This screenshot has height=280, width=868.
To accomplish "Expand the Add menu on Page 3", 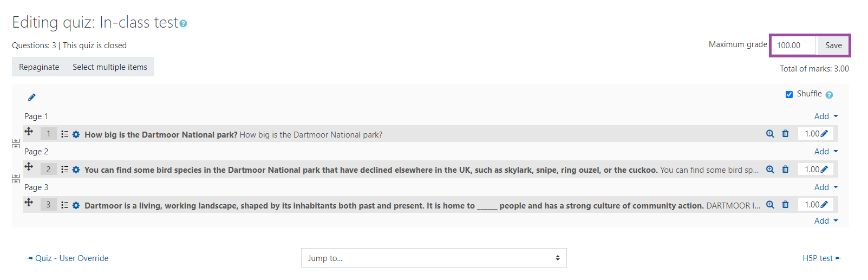I will [826, 187].
